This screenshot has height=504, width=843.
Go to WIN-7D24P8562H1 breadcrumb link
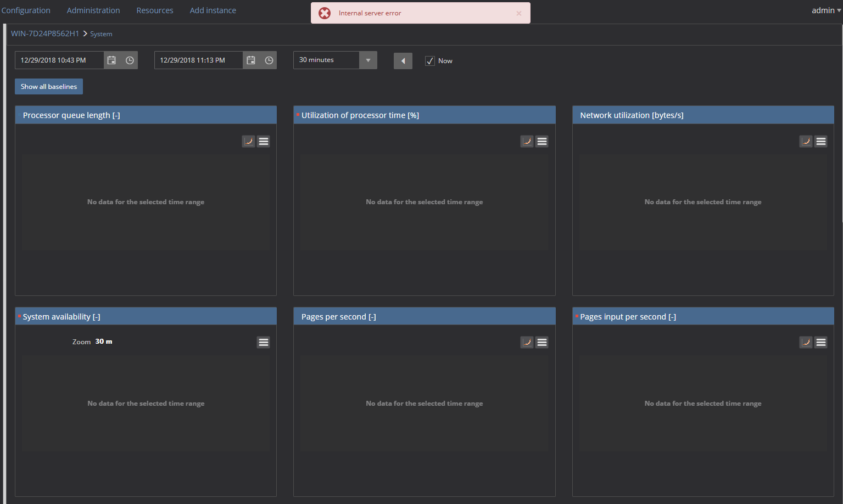45,33
